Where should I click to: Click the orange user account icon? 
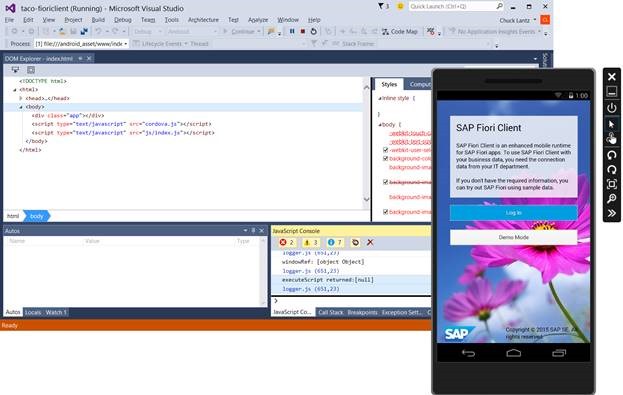pos(545,20)
